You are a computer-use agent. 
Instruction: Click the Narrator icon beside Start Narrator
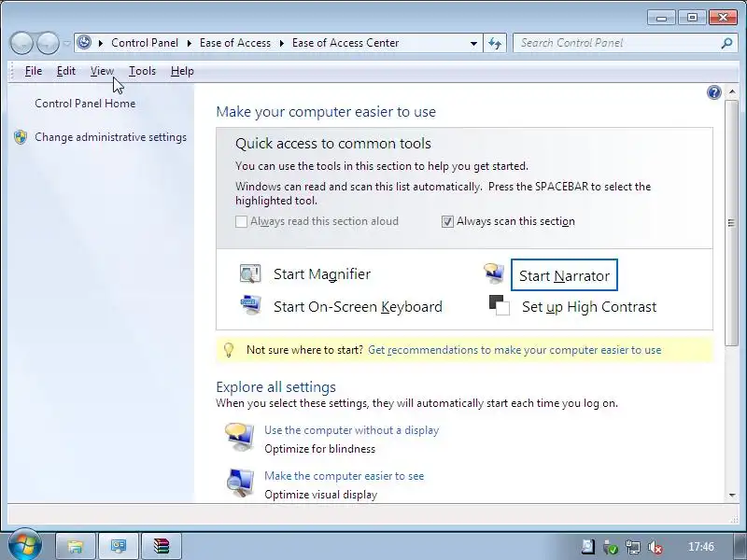click(494, 273)
